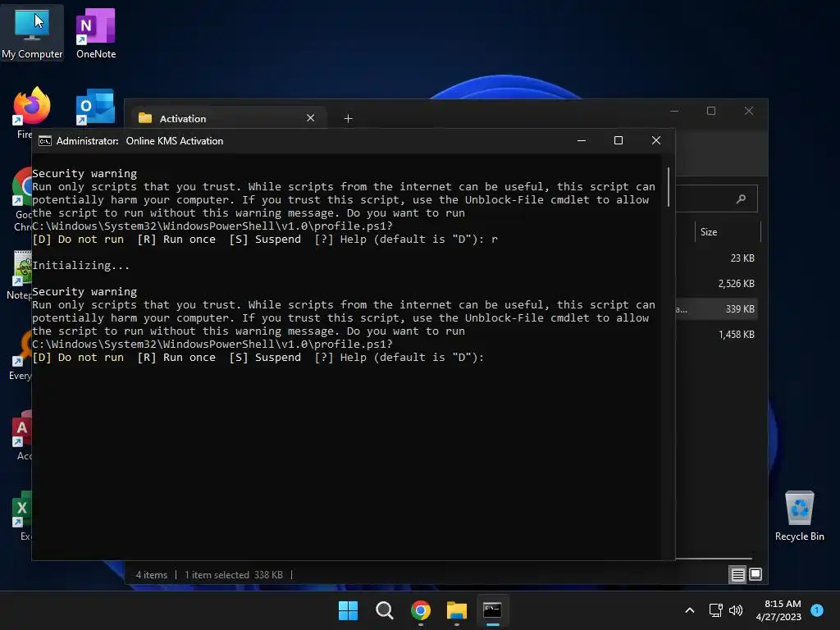
Task: Select the file row sized 339 KB
Action: (x=716, y=309)
